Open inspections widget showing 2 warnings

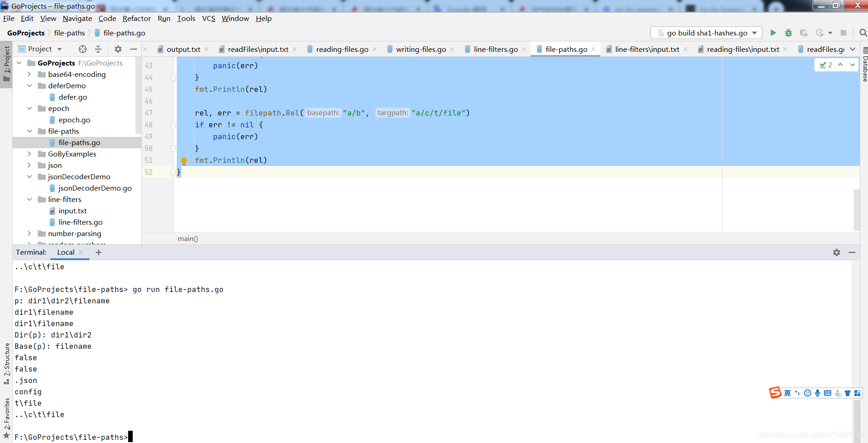pyautogui.click(x=826, y=65)
